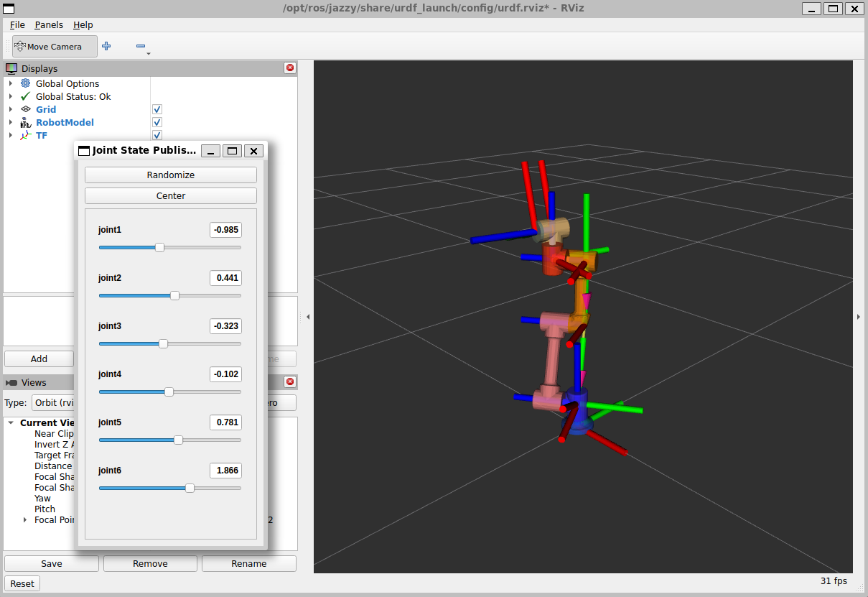Click the plus icon to add a tool
This screenshot has height=597, width=868.
click(106, 45)
